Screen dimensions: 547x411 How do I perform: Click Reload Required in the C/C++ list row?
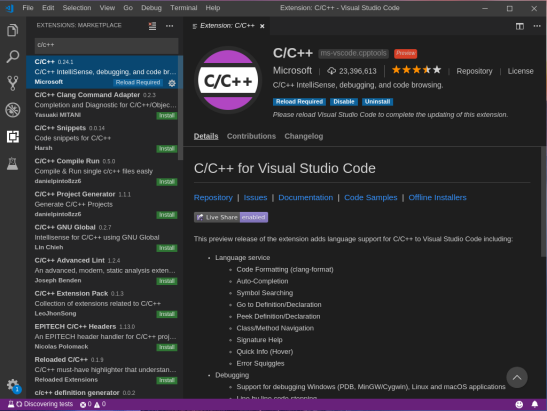(x=138, y=82)
